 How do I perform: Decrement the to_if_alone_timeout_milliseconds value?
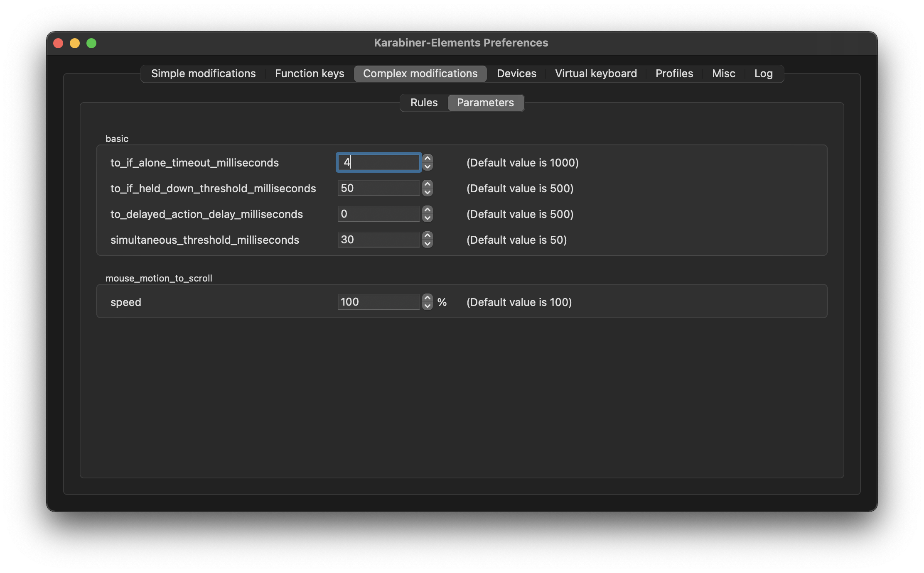(x=428, y=167)
